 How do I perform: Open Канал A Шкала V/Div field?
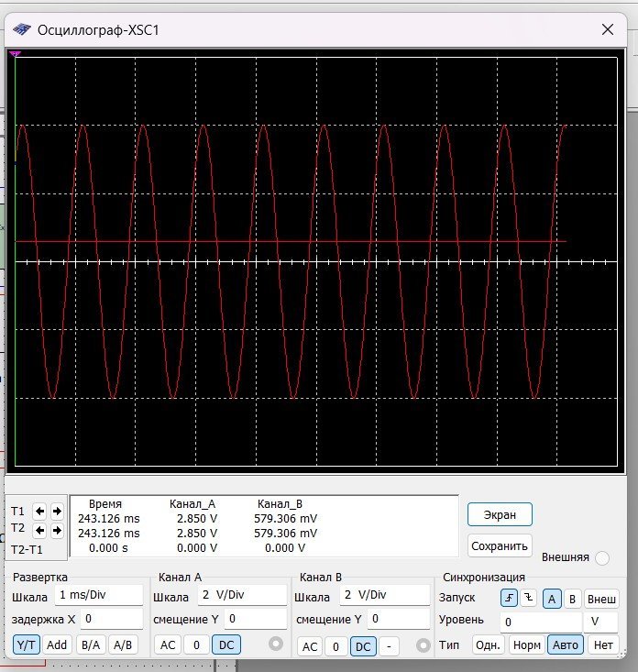240,595
